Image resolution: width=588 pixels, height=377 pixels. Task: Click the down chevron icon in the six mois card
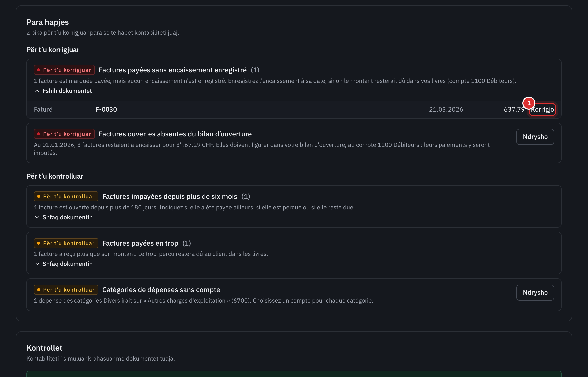[37, 217]
